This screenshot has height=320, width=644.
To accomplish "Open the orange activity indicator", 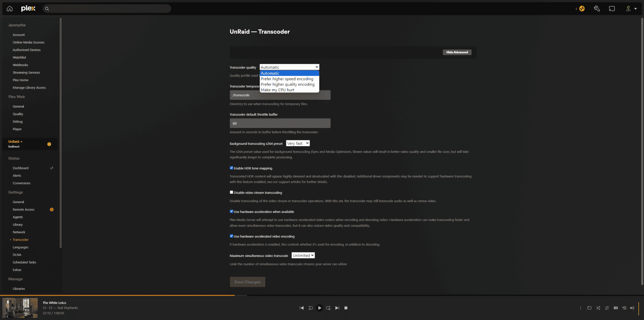I will pyautogui.click(x=581, y=8).
